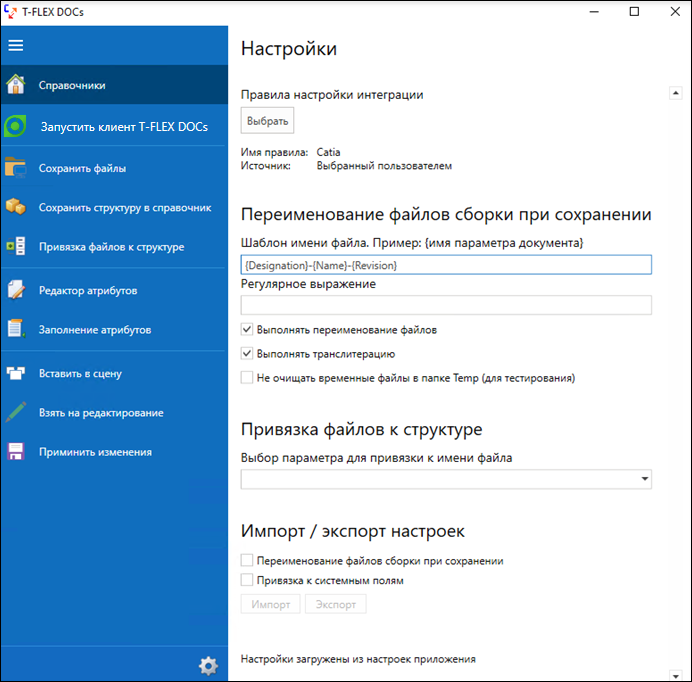The image size is (692, 682).
Task: Click the T-FLEX DOCs title bar logo
Action: pyautogui.click(x=10, y=12)
